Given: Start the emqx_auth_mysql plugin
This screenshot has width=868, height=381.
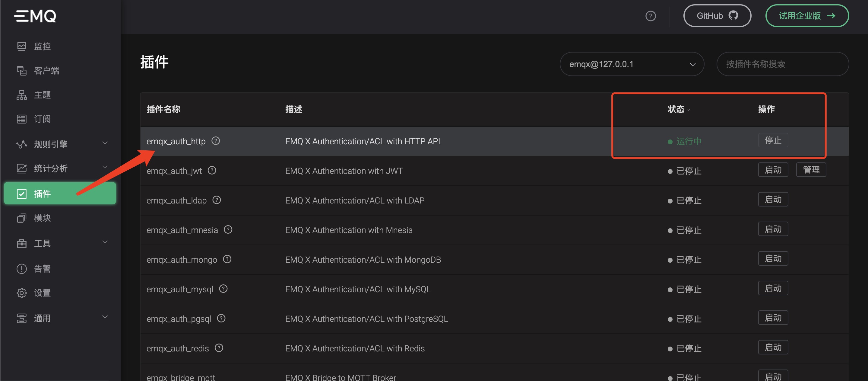Looking at the screenshot, I should (773, 288).
